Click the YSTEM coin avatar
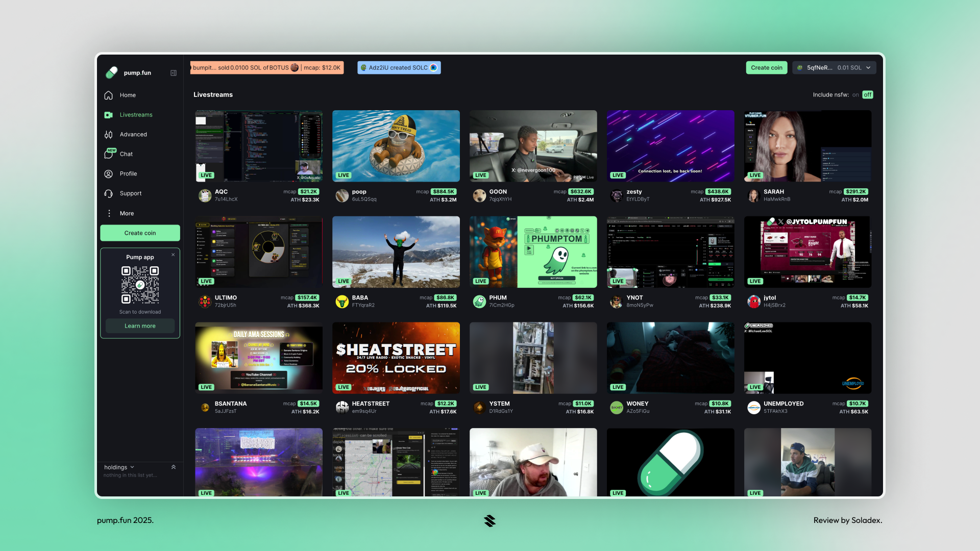The width and height of the screenshot is (980, 551). 479,407
